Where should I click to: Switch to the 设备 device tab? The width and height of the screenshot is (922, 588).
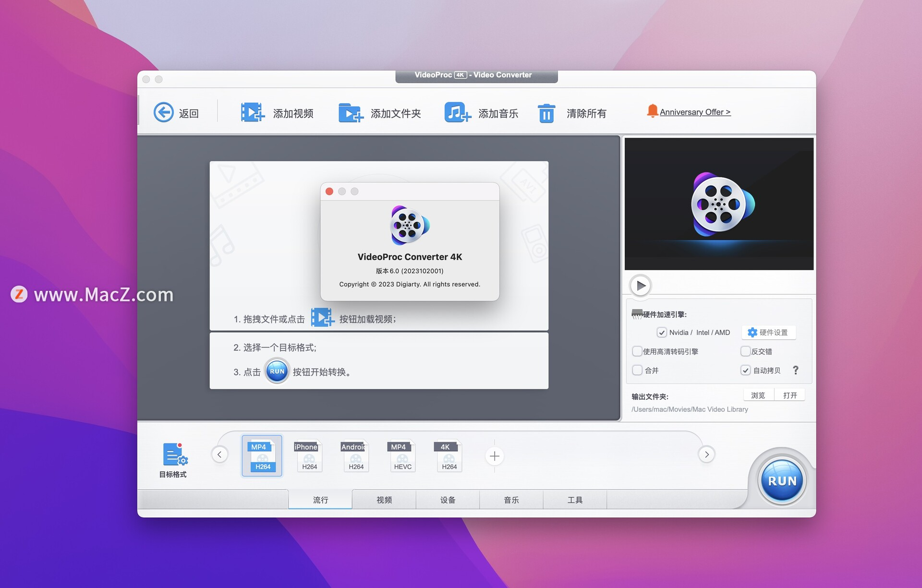[448, 500]
